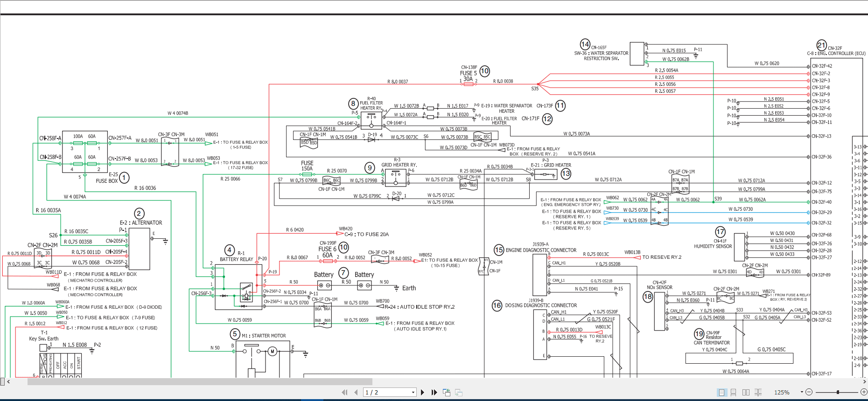Enable two-page continuous scrolling layout
Image resolution: width=868 pixels, height=401 pixels.
[758, 393]
